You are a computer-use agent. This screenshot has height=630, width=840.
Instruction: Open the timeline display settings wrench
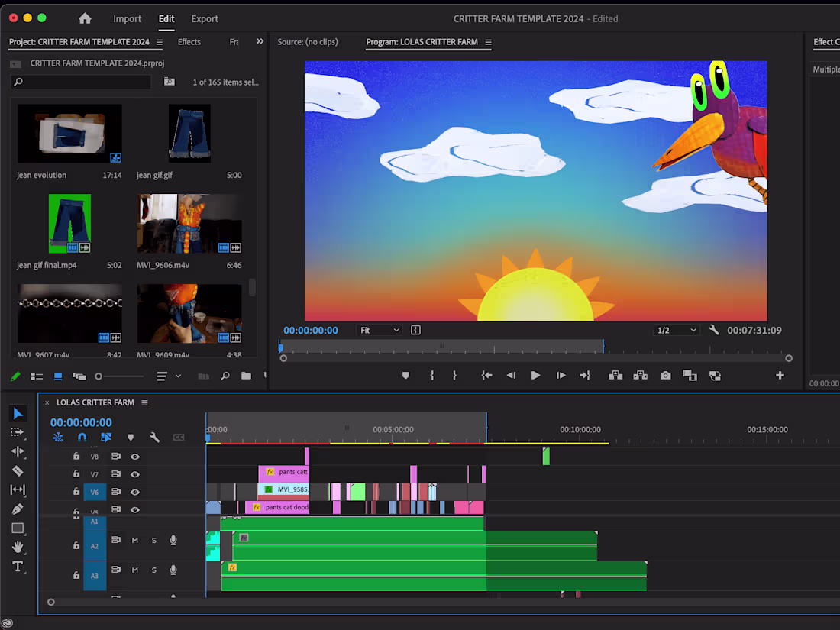tap(155, 437)
